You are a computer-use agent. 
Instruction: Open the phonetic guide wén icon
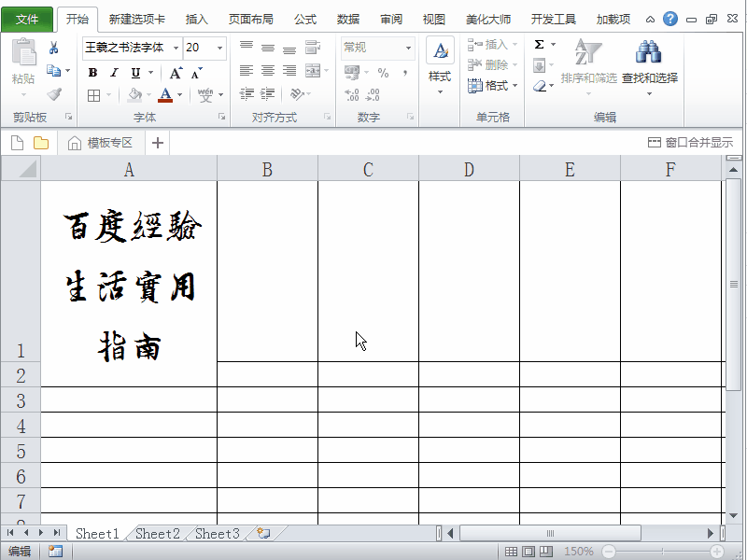pyautogui.click(x=205, y=95)
